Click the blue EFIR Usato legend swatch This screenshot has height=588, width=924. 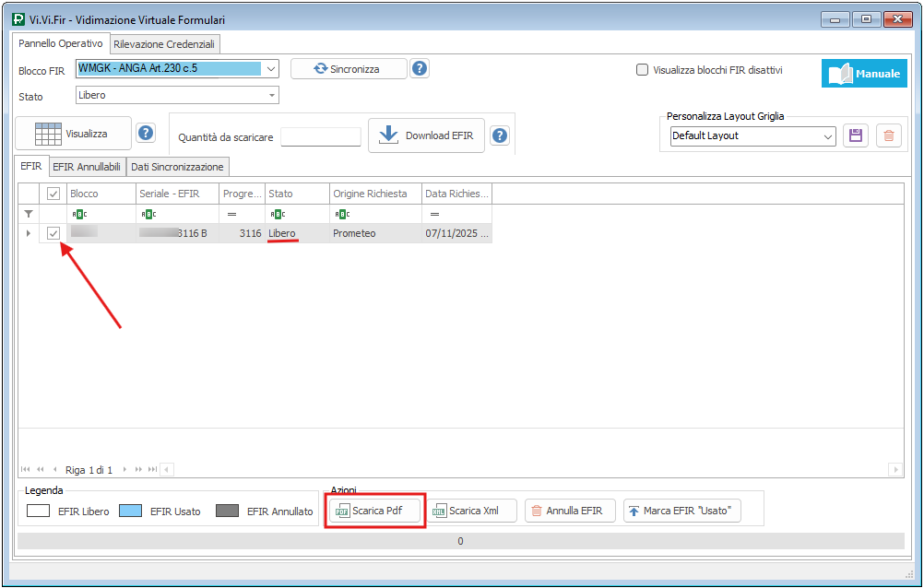point(130,512)
